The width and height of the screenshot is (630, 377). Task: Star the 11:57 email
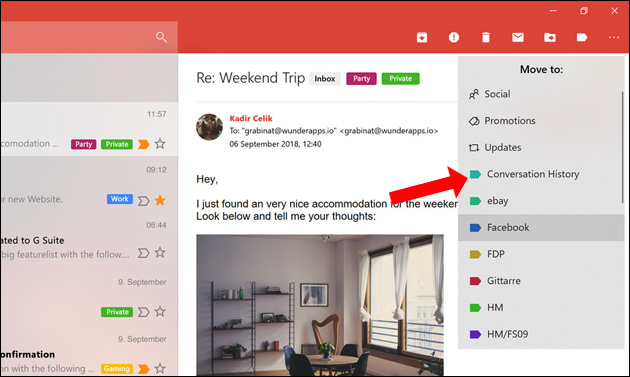(160, 144)
